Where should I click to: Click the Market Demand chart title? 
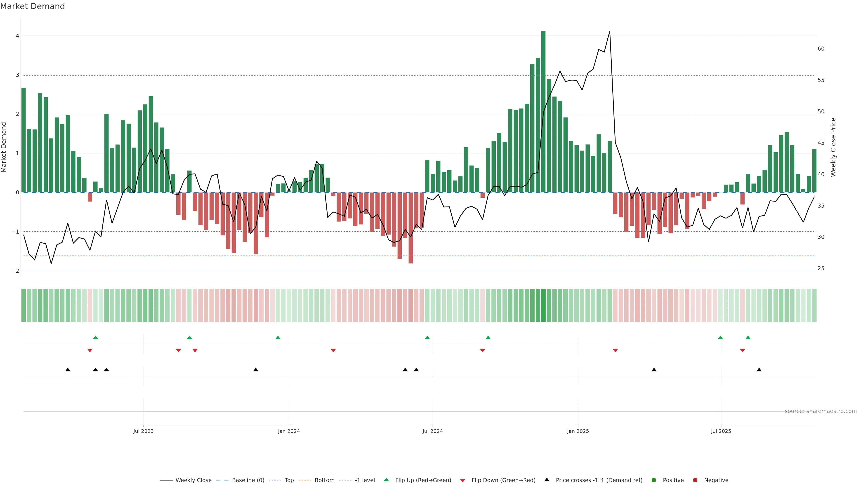tap(32, 6)
